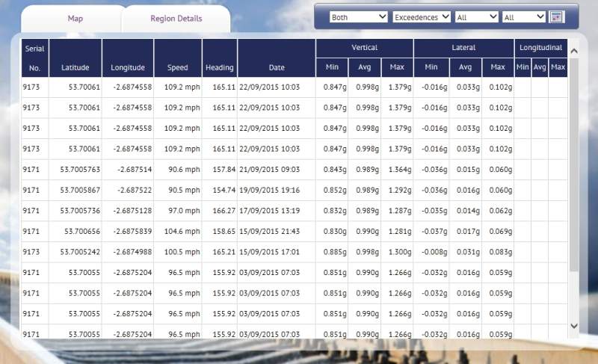Open the calendar date picker icon

point(556,16)
